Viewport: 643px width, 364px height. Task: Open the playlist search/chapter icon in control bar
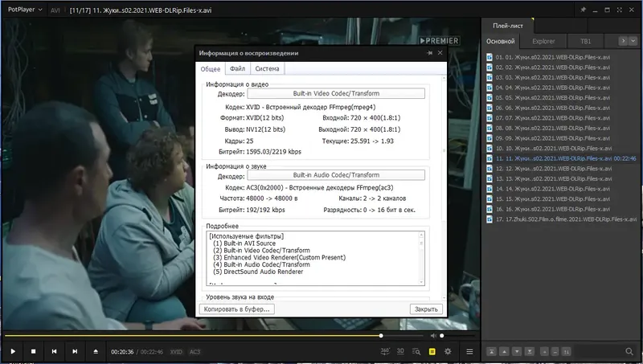pyautogui.click(x=416, y=351)
